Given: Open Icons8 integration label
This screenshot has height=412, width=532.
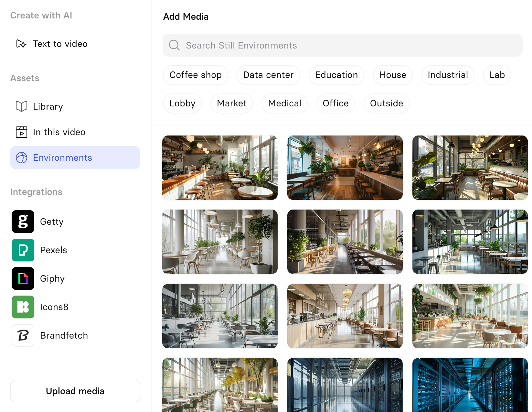Looking at the screenshot, I should pyautogui.click(x=54, y=307).
